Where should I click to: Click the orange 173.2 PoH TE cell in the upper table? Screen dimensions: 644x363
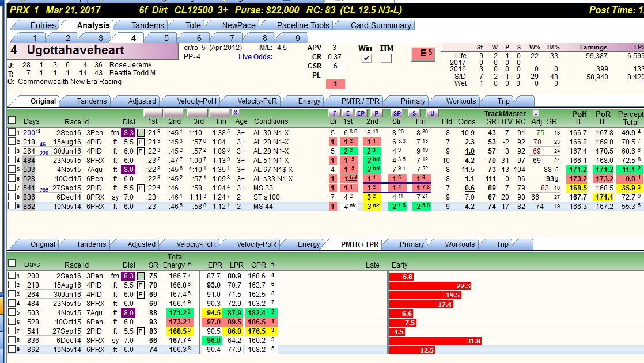pos(578,179)
